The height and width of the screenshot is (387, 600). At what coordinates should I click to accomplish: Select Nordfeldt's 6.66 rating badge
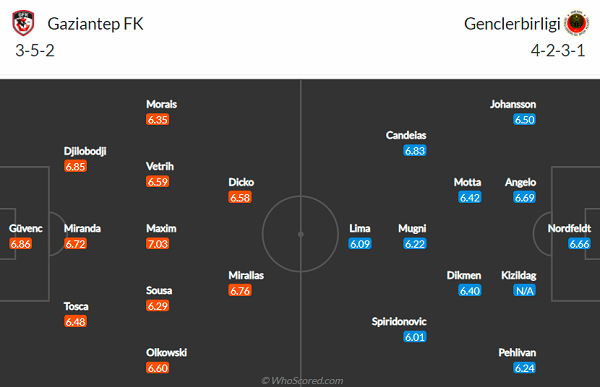pyautogui.click(x=579, y=244)
